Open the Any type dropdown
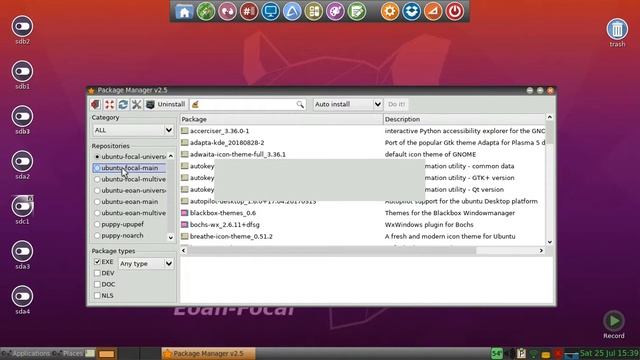This screenshot has height=360, width=640. click(x=146, y=264)
